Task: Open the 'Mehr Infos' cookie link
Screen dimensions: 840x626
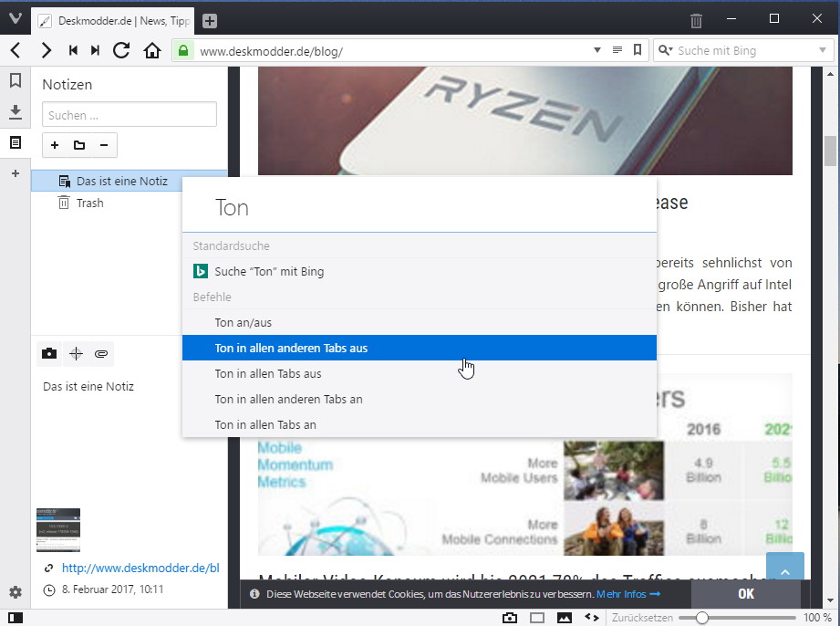Action: (x=627, y=594)
